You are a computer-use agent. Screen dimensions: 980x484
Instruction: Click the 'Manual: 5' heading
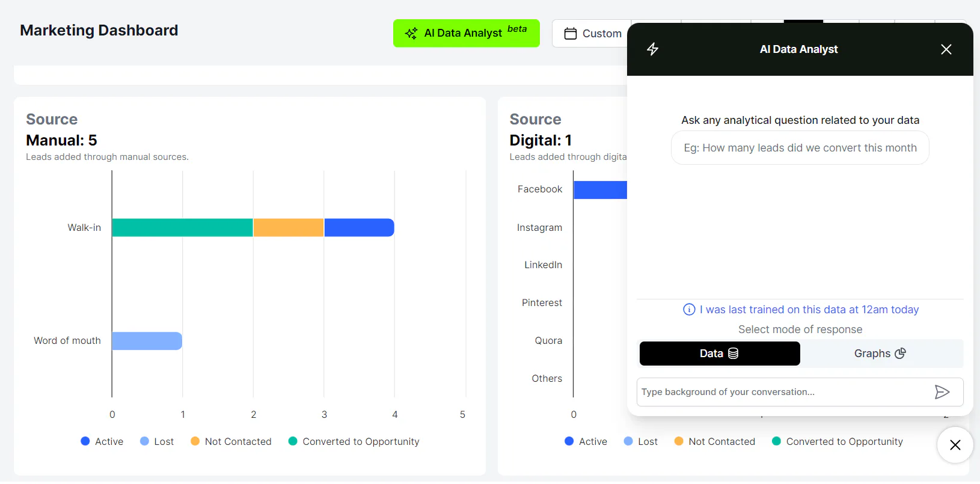(61, 141)
